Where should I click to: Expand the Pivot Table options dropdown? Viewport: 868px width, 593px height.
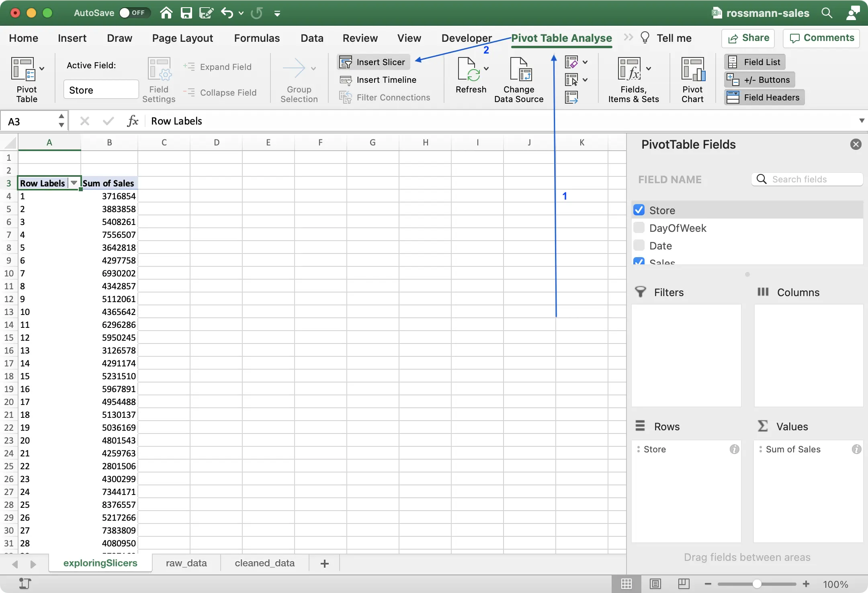pyautogui.click(x=42, y=68)
